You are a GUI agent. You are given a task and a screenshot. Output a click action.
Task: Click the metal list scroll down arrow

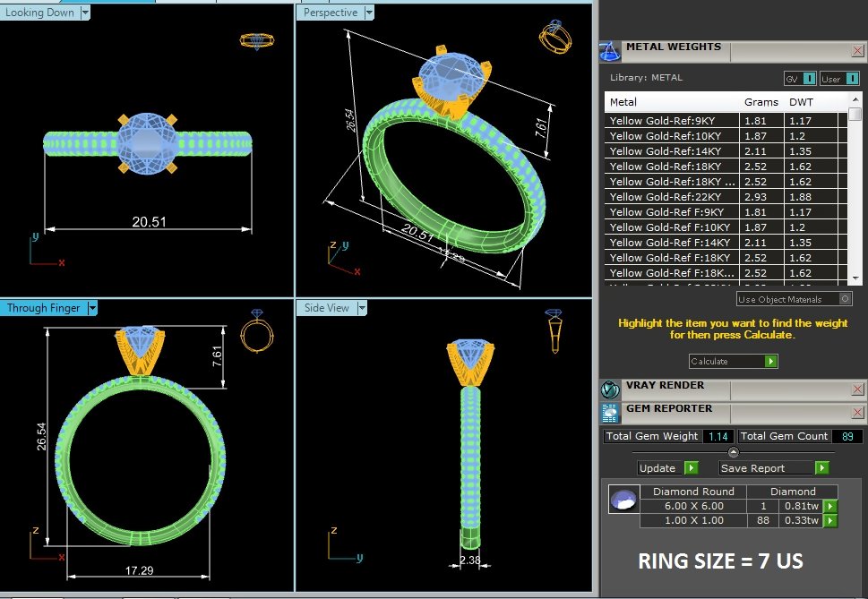pos(855,278)
